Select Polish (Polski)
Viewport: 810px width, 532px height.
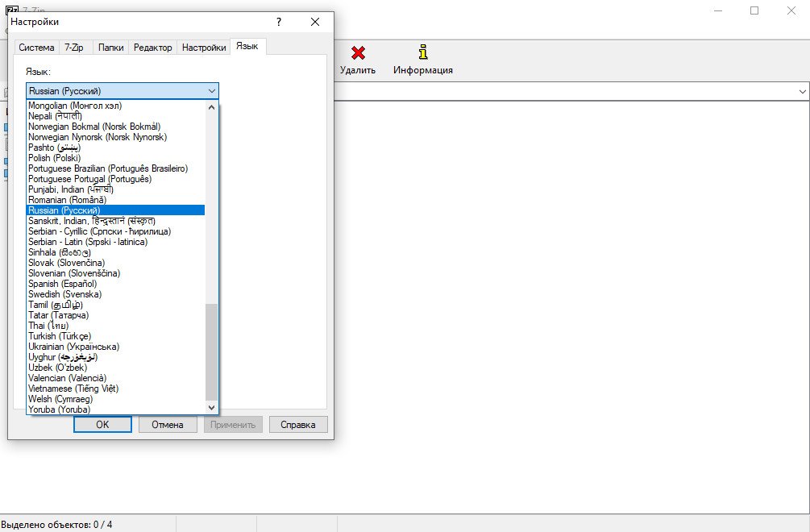coord(116,158)
